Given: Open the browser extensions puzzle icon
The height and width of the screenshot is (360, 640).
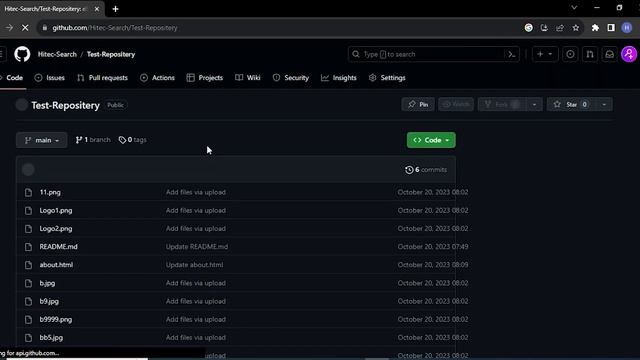Looking at the screenshot, I should point(595,28).
